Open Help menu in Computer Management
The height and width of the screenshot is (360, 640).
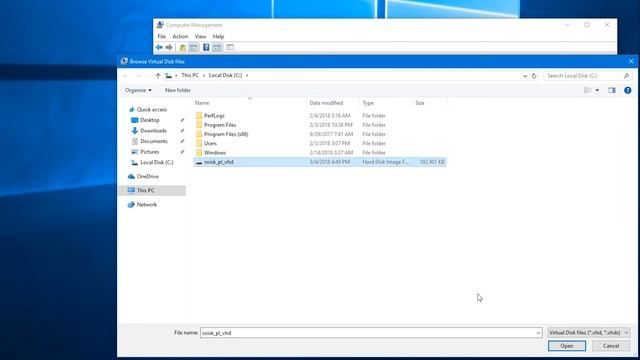pyautogui.click(x=218, y=36)
